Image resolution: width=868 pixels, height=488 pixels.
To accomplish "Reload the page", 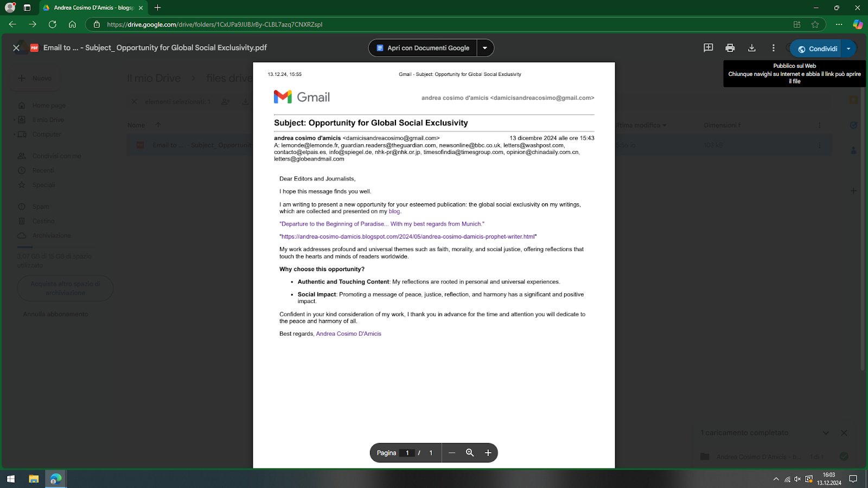I will click(x=53, y=24).
